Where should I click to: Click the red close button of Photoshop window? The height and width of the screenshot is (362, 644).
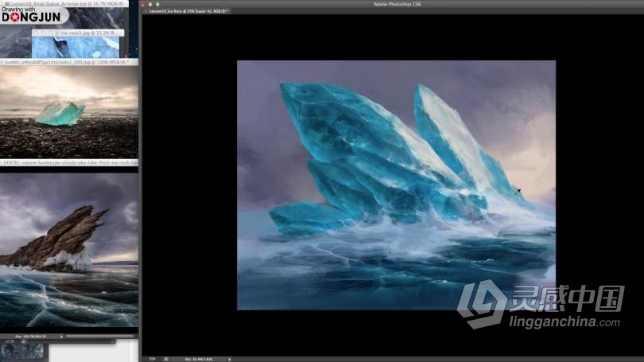pyautogui.click(x=143, y=4)
